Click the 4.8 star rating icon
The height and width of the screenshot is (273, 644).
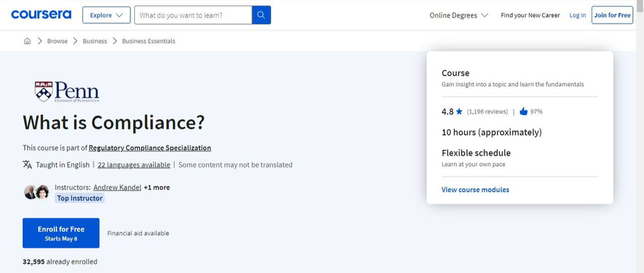click(459, 112)
